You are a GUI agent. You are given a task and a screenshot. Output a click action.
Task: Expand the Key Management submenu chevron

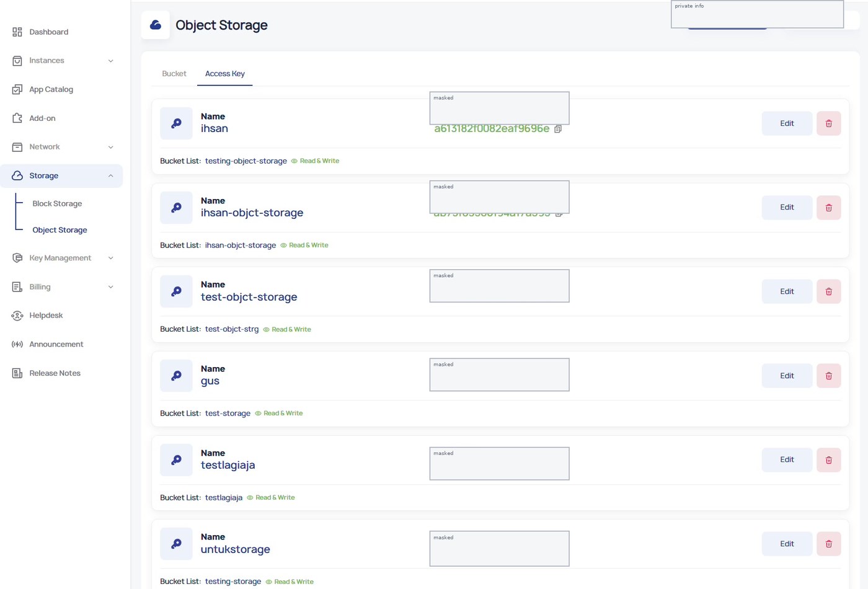pyautogui.click(x=111, y=258)
